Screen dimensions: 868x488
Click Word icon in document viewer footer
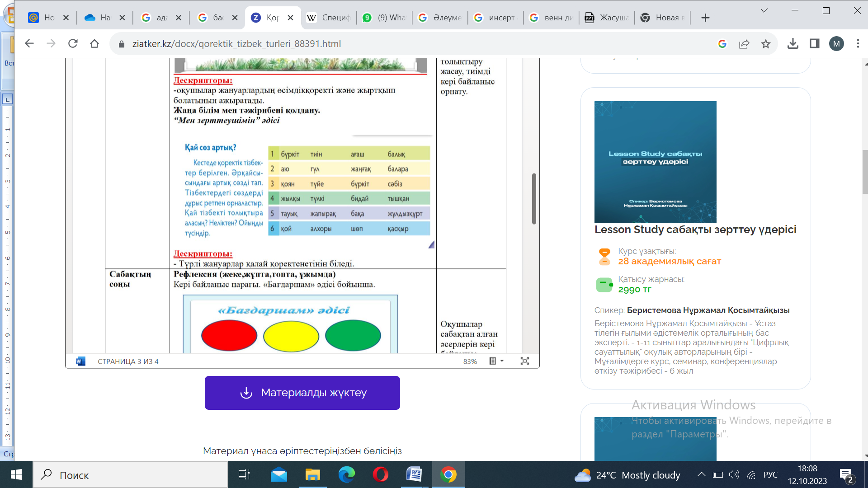81,361
